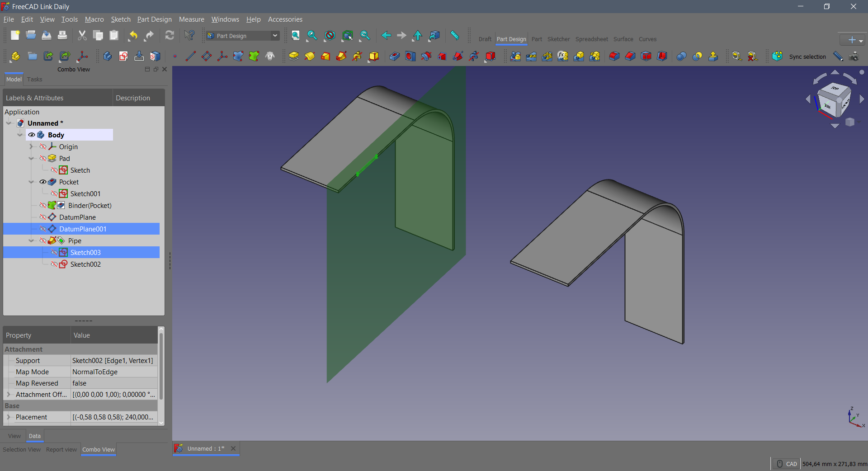This screenshot has width=868, height=471.
Task: Select the Pad tool
Action: pos(294,56)
